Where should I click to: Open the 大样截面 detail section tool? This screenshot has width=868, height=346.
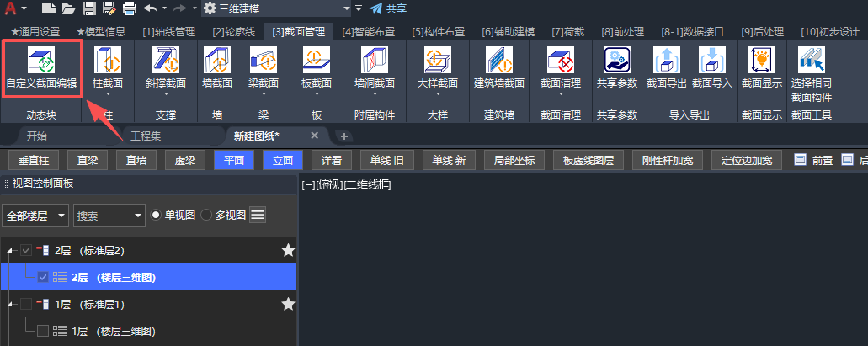click(x=437, y=67)
